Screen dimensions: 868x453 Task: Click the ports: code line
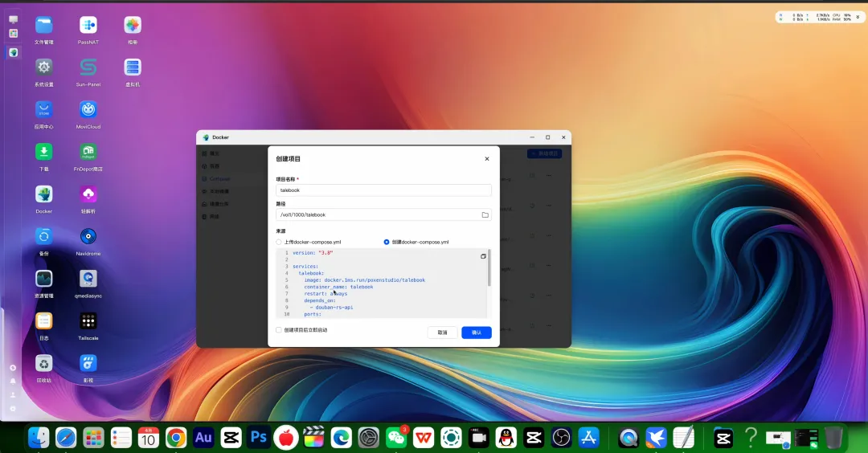pyautogui.click(x=312, y=314)
